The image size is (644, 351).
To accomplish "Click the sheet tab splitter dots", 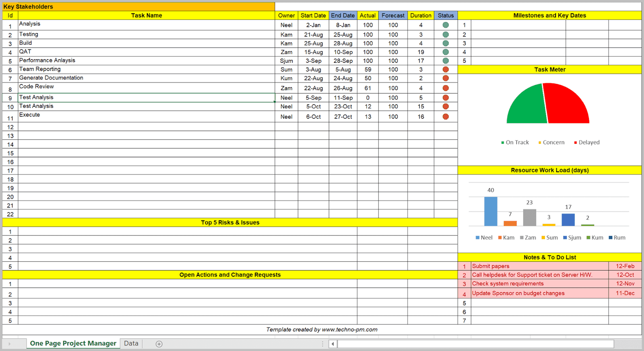I will (x=322, y=344).
